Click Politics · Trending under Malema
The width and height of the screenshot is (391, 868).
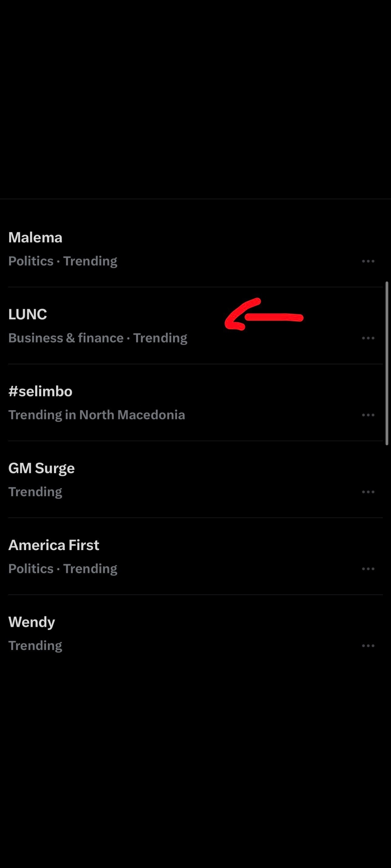coord(63,261)
